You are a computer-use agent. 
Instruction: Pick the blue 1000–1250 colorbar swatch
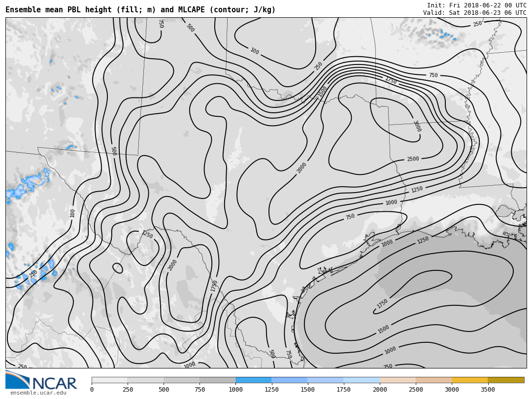pos(253,380)
